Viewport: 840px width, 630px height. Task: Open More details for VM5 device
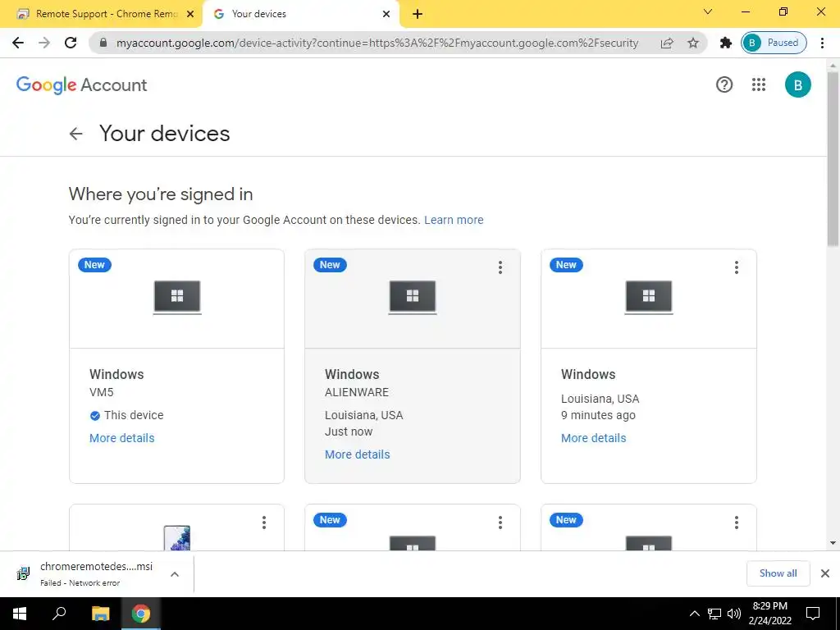(122, 438)
